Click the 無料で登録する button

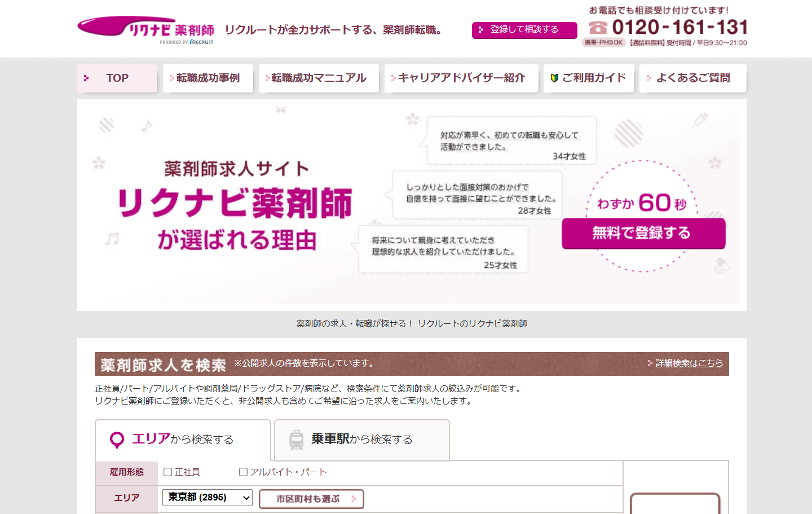[x=643, y=233]
